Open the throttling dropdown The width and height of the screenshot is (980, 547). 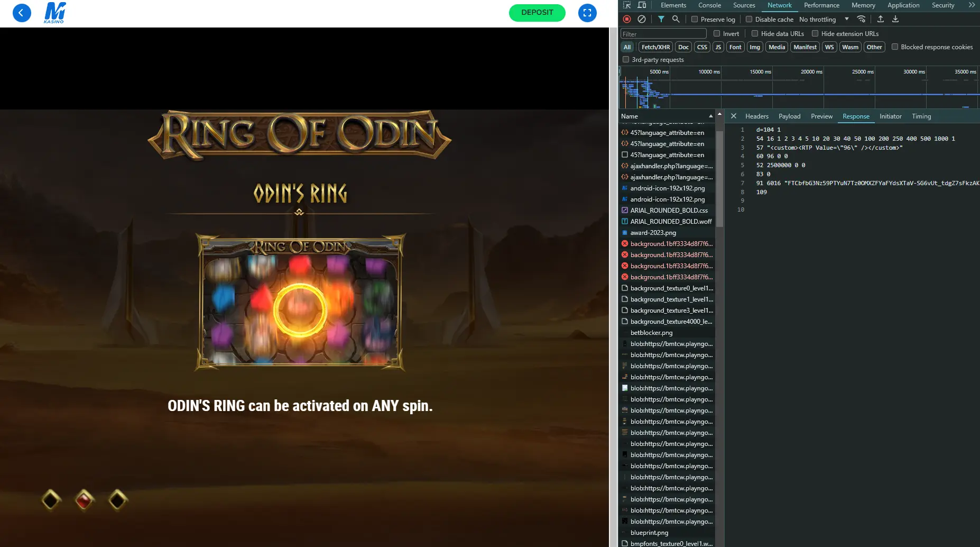point(824,20)
